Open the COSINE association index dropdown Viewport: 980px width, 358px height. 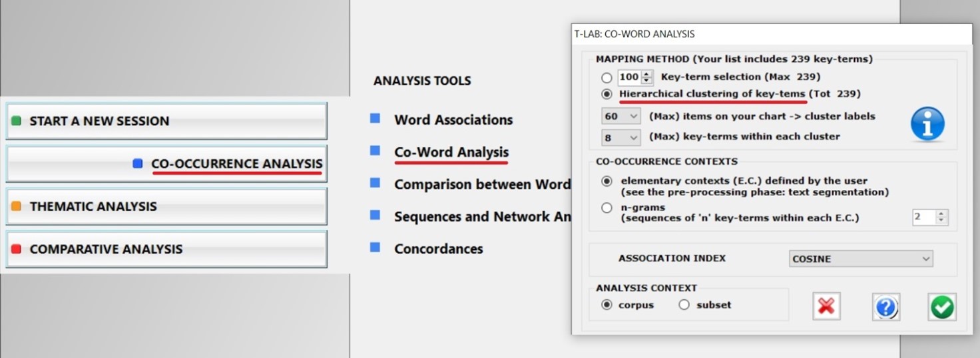(861, 259)
